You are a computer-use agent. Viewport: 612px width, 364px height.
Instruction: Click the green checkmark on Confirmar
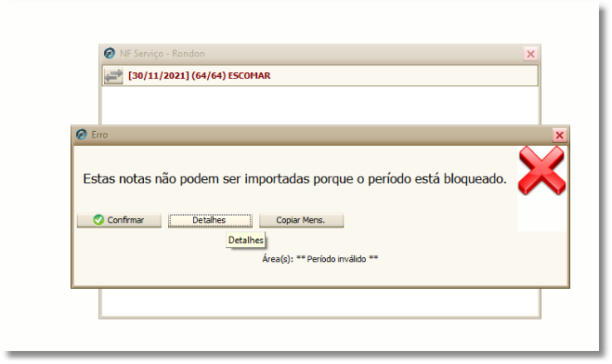(x=98, y=220)
